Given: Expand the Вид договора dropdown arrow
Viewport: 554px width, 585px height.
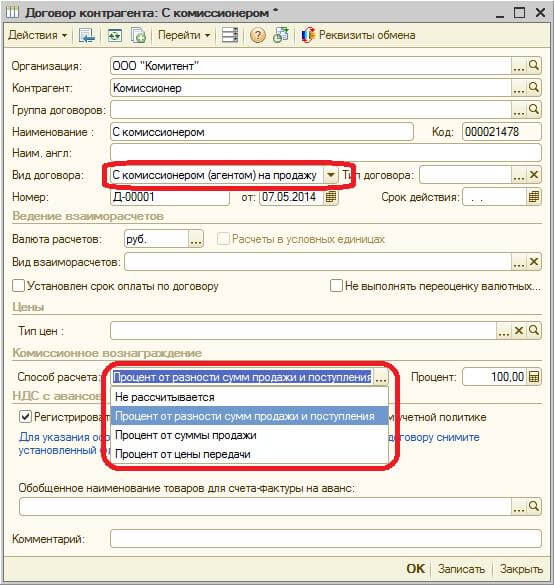Looking at the screenshot, I should [x=331, y=175].
